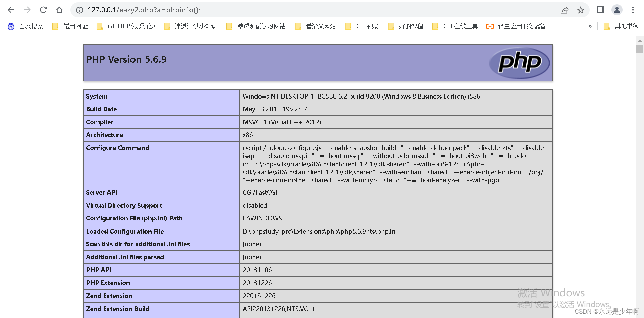Select the Configure Command row label
644x318 pixels.
(117, 148)
